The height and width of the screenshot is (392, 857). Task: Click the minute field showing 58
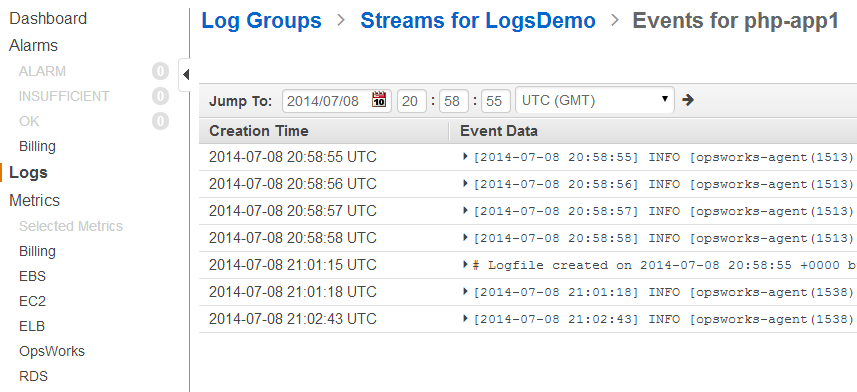[454, 101]
